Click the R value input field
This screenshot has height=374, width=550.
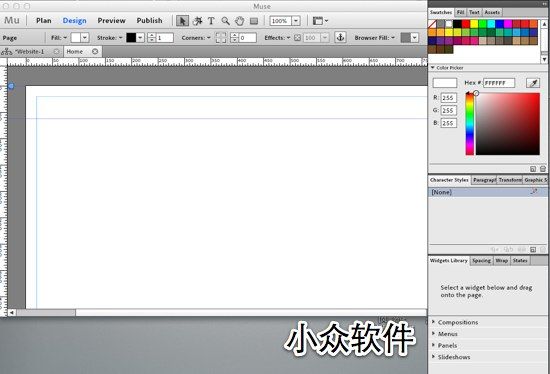coord(449,98)
